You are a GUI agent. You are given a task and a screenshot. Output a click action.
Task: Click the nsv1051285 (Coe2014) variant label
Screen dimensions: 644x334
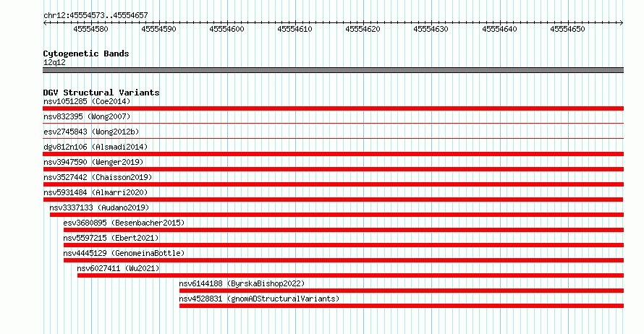(87, 101)
